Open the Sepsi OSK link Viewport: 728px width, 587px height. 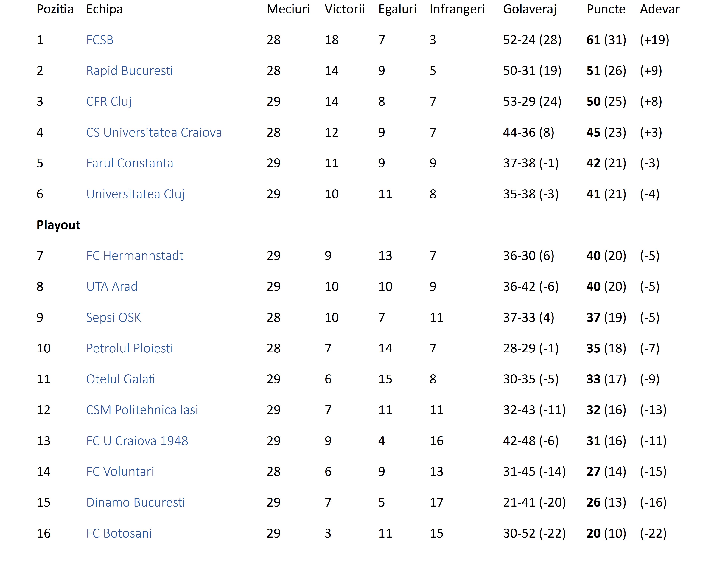[113, 318]
